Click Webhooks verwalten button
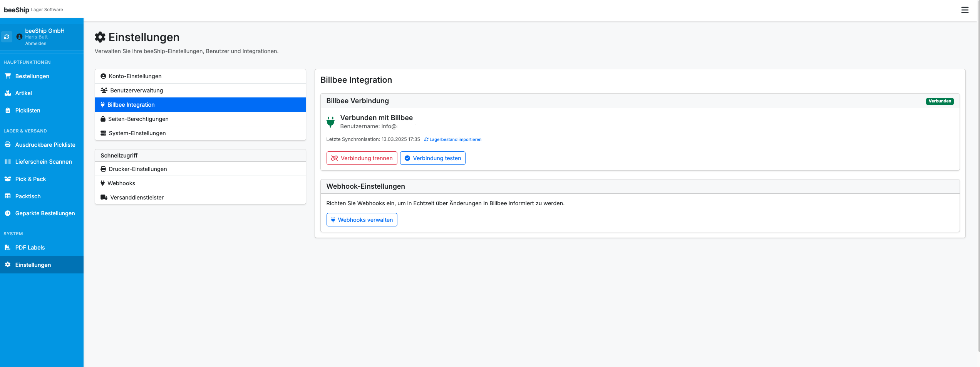This screenshot has width=980, height=367. pos(362,220)
